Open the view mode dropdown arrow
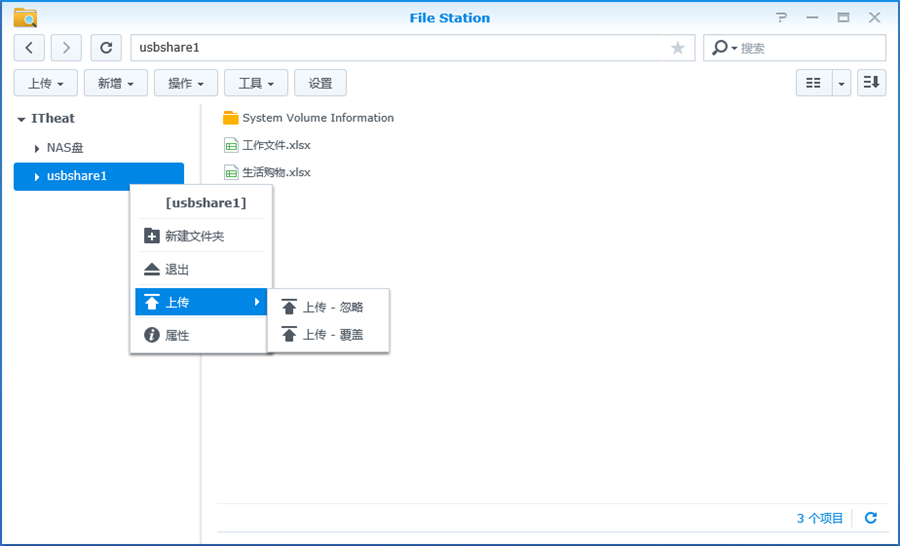This screenshot has height=546, width=900. pos(842,83)
